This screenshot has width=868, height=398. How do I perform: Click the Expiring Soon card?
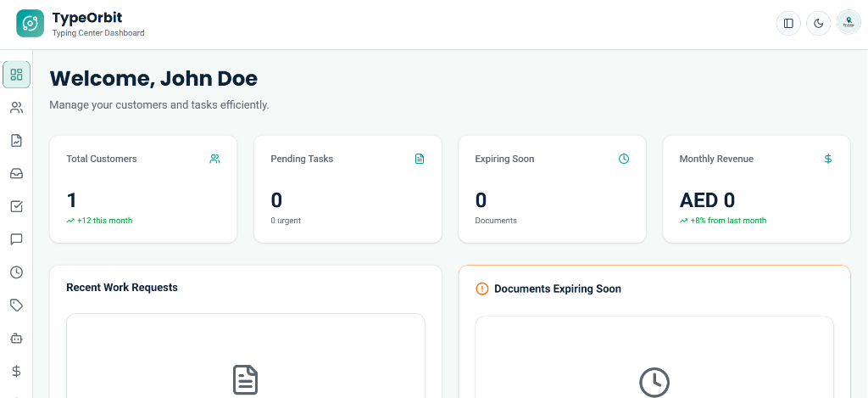(552, 189)
